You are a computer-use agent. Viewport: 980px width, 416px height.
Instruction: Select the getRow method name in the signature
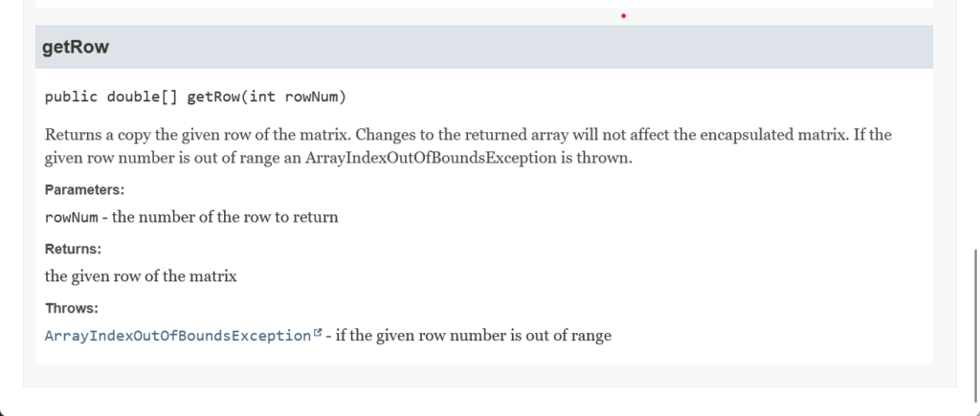pyautogui.click(x=214, y=97)
